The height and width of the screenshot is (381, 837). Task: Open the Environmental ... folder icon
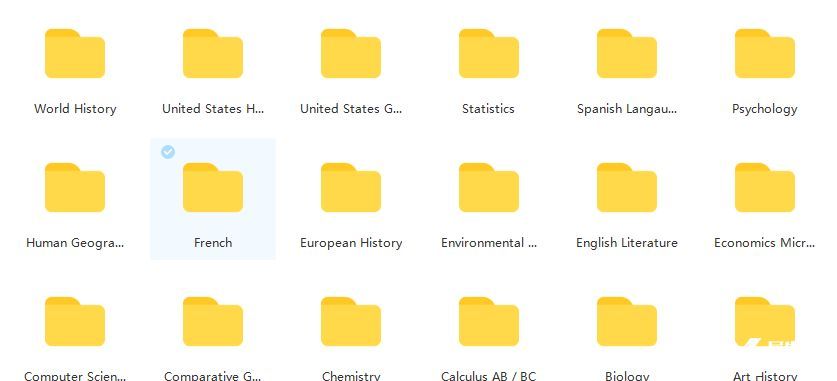(x=489, y=187)
